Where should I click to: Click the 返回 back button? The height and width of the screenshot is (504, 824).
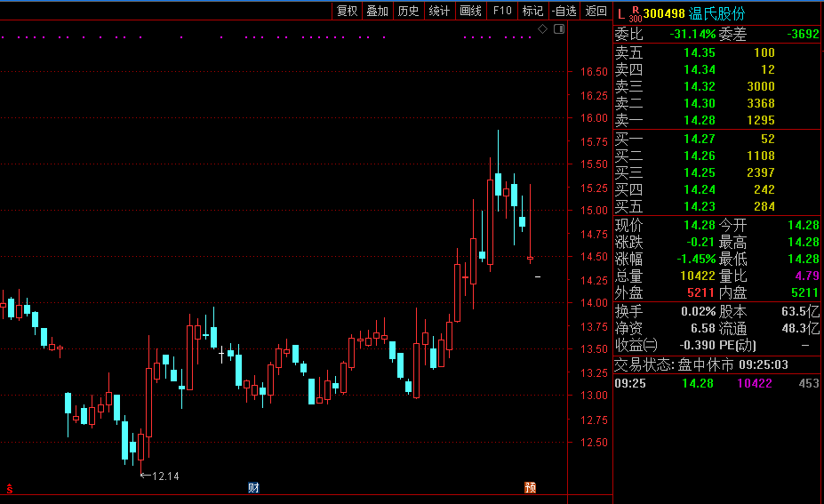click(x=596, y=11)
